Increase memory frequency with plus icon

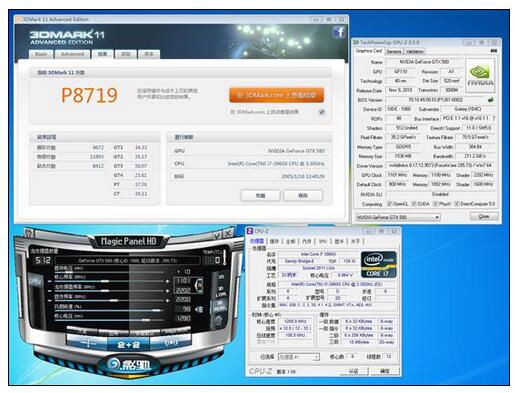click(168, 301)
